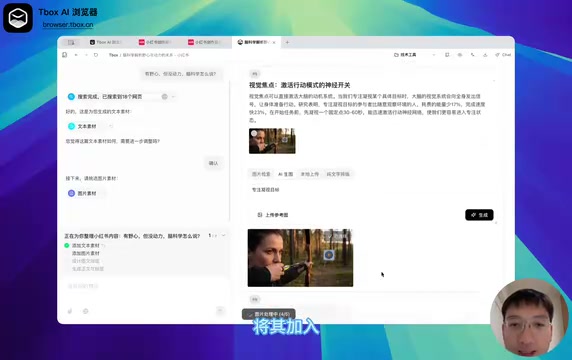Viewport: 572px width, 360px height.
Task: Expand the chevron beside 文本素材
Action: coord(111,126)
